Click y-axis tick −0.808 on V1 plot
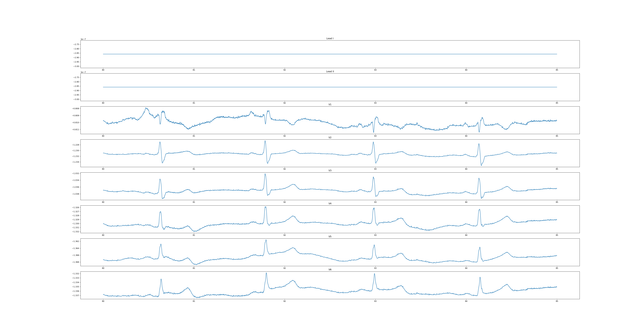The image size is (644, 336). click(76, 108)
